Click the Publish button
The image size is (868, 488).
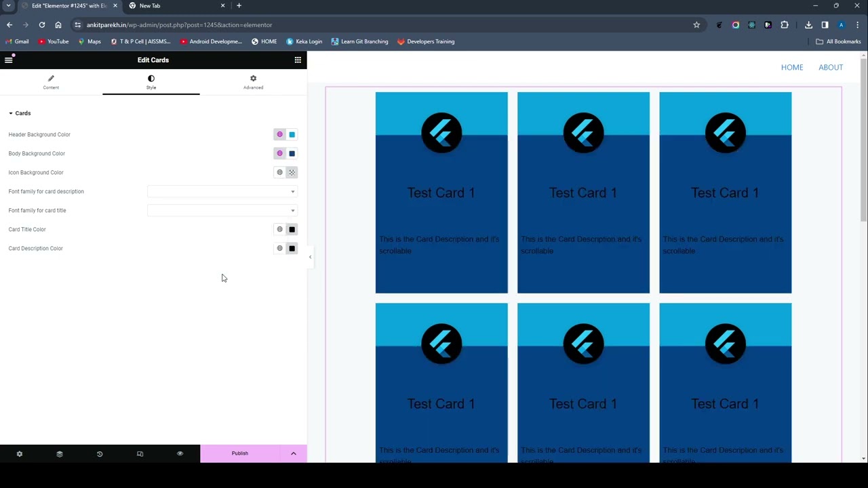240,453
